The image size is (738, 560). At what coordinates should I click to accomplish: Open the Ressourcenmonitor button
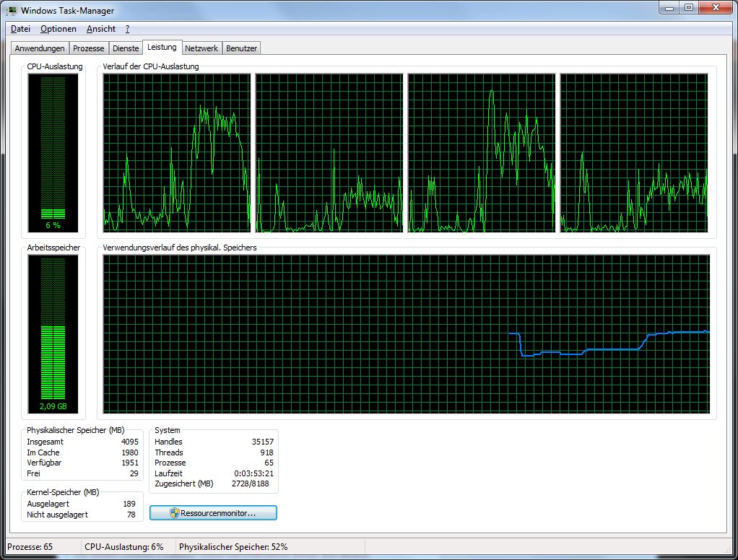213,513
